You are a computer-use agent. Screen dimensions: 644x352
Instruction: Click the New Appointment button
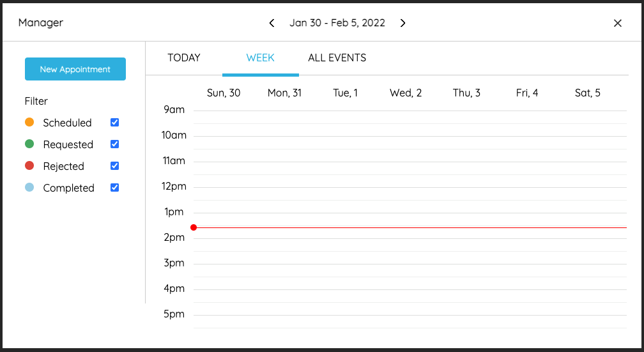coord(75,69)
